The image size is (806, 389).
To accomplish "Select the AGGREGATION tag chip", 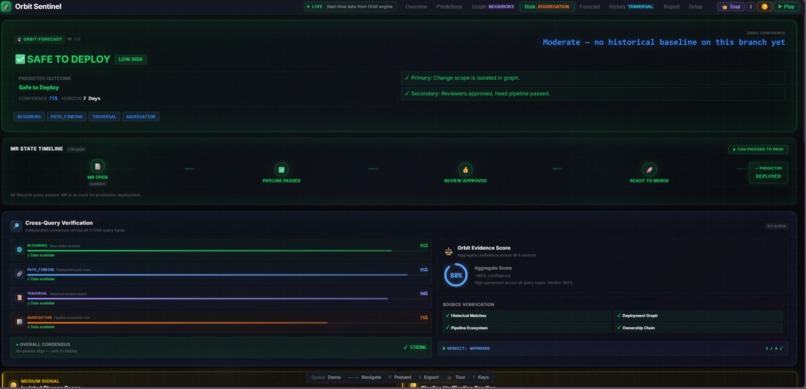I will point(140,117).
